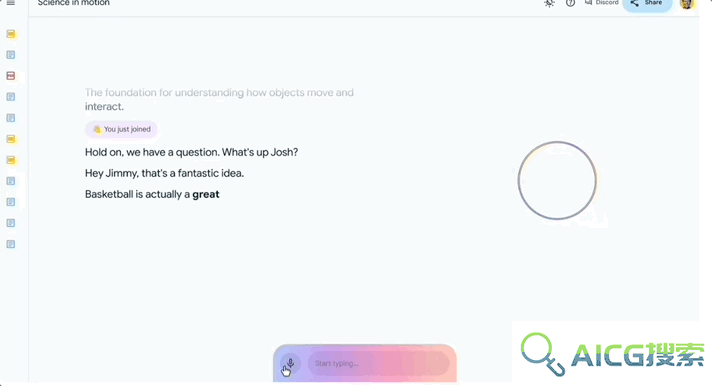Click the "You just joined" status chip
Viewport: 712px width, 386px height.
click(x=121, y=129)
